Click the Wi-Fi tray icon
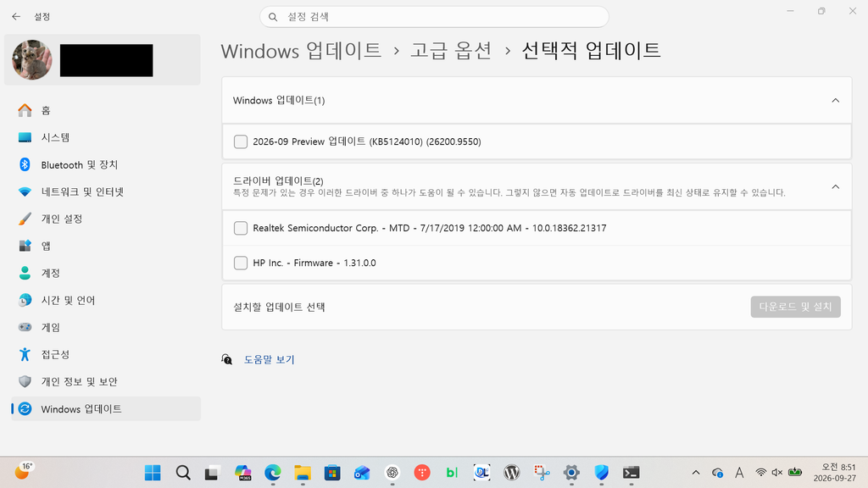Viewport: 868px width, 488px height. [761, 473]
